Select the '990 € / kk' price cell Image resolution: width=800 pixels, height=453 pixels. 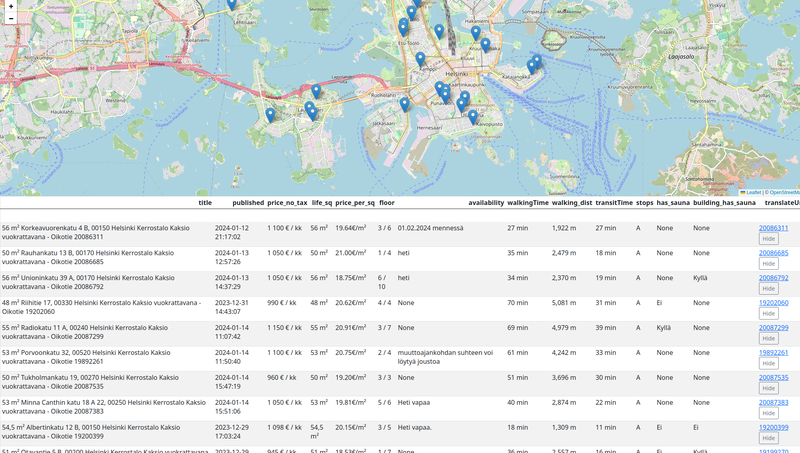[x=282, y=303]
